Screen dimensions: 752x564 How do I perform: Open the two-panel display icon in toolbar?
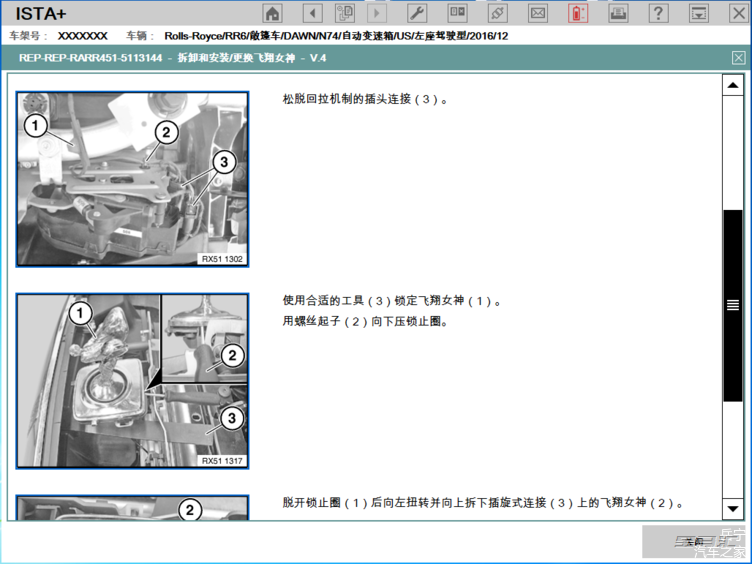tap(458, 13)
